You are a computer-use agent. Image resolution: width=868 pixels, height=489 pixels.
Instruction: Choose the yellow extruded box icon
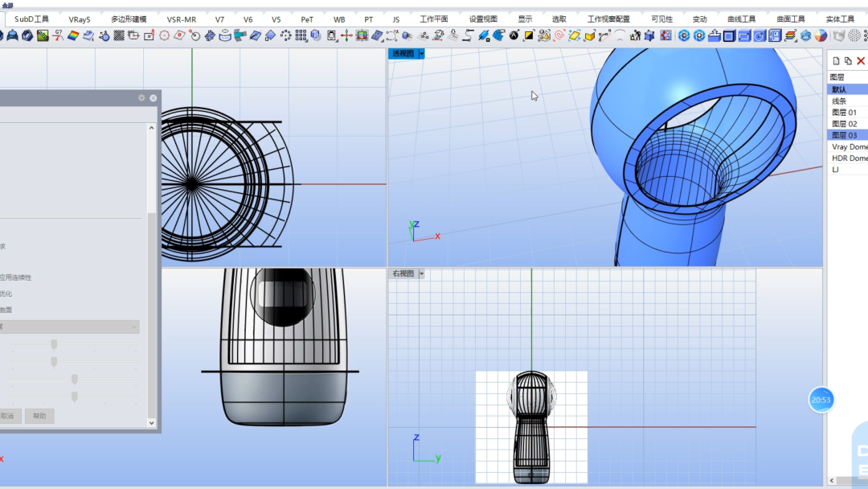pyautogui.click(x=589, y=36)
